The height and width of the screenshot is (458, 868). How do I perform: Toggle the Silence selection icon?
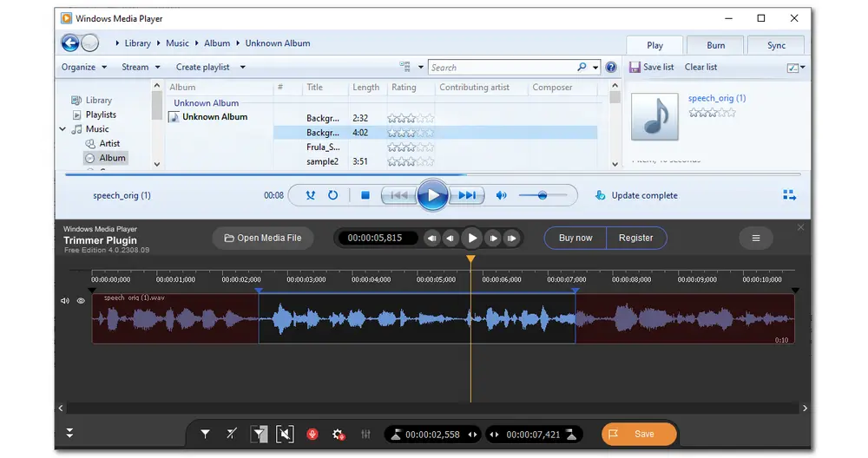click(x=285, y=435)
